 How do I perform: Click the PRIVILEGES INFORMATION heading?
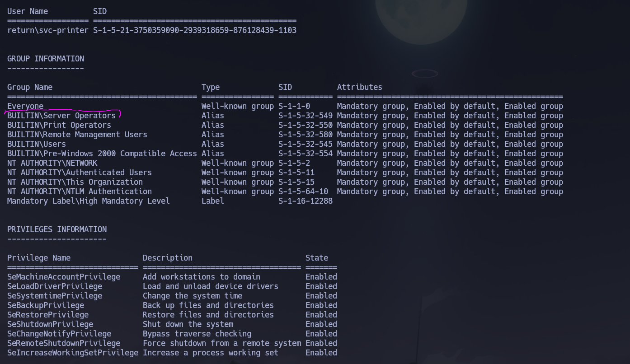point(56,229)
